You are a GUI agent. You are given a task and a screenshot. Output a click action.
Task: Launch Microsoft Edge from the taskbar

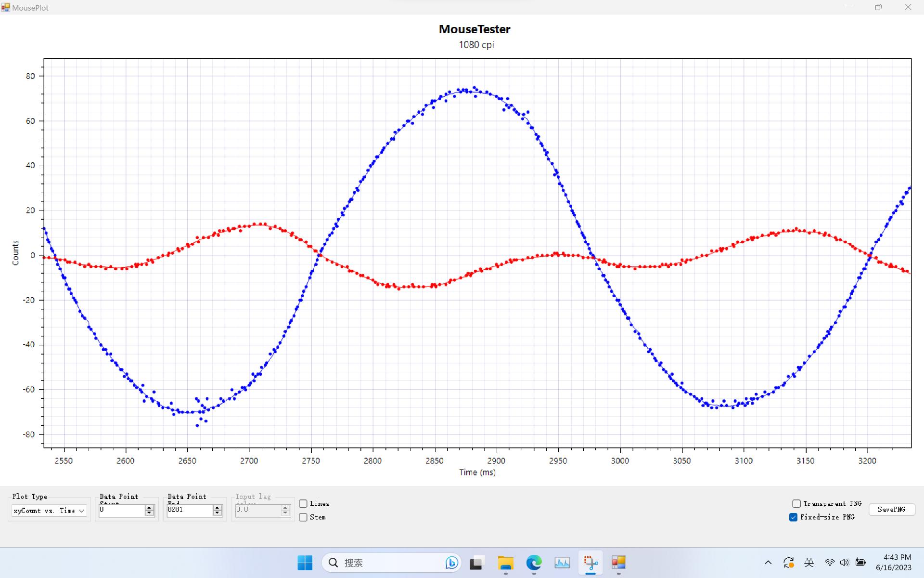coord(534,563)
